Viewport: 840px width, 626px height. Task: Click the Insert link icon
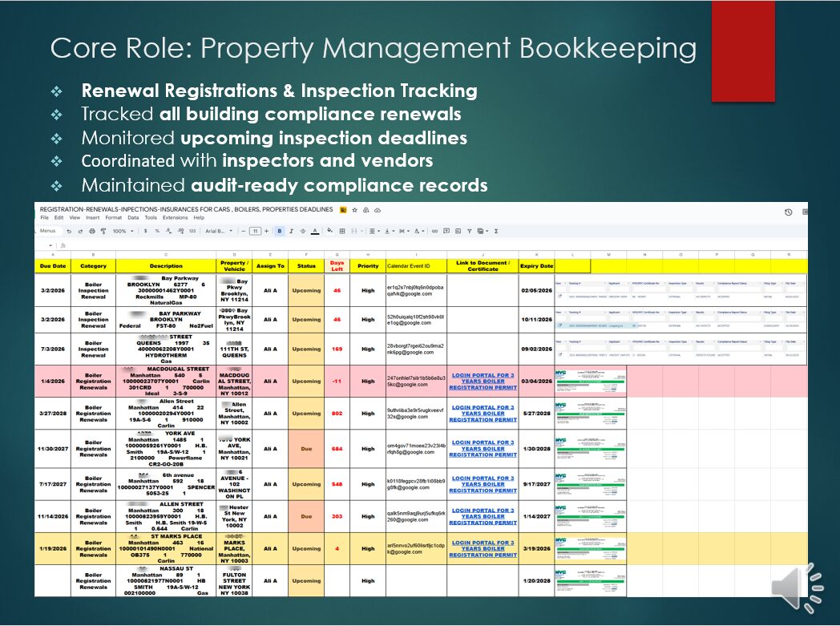coord(434,231)
